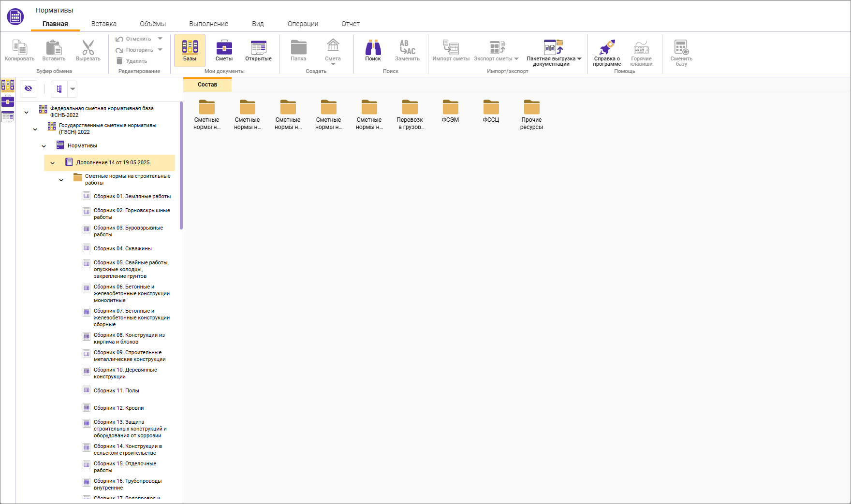Open the Прочие ресурсы folder
The height and width of the screenshot is (504, 851).
(531, 115)
